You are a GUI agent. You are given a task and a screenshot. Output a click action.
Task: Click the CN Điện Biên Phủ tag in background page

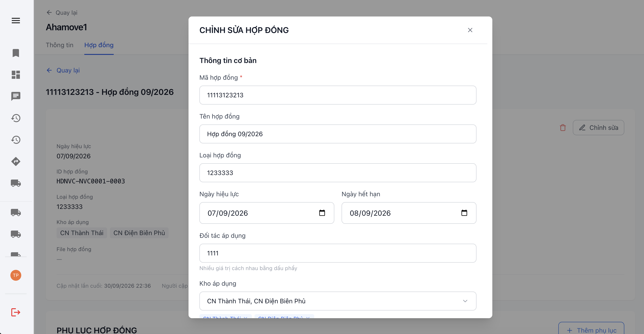tap(139, 233)
